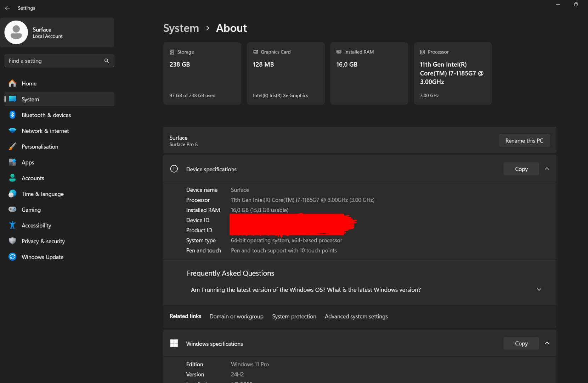Click the Processor i7-1185G7 info card
The height and width of the screenshot is (383, 588).
453,73
